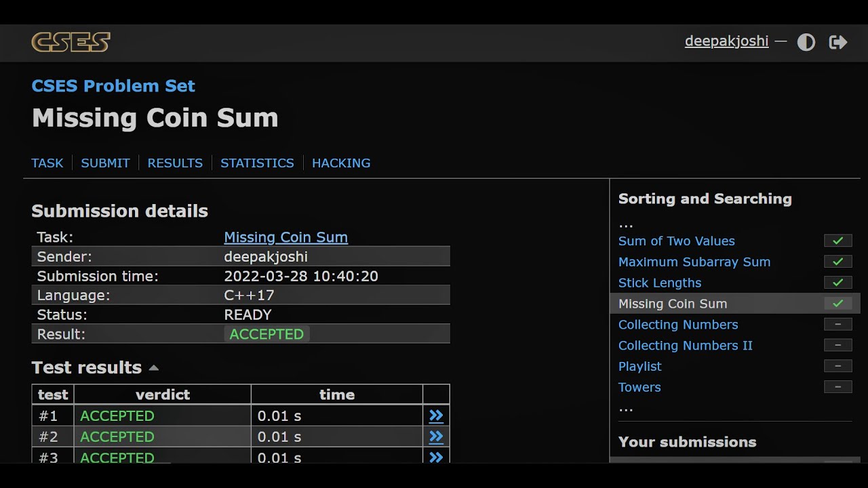
Task: Click ACCEPTED verdict for test #2
Action: tap(117, 437)
